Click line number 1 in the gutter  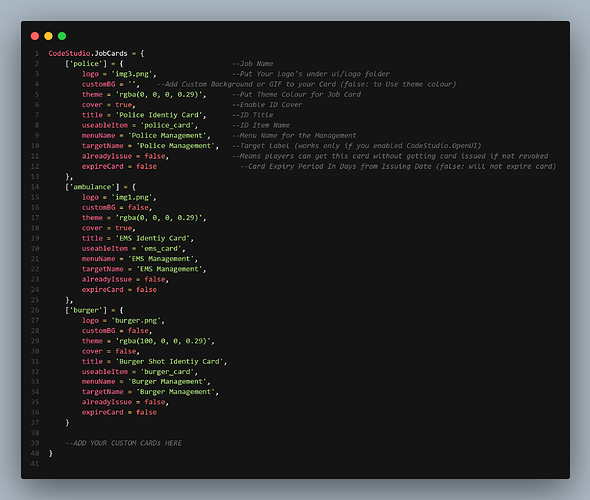click(37, 53)
